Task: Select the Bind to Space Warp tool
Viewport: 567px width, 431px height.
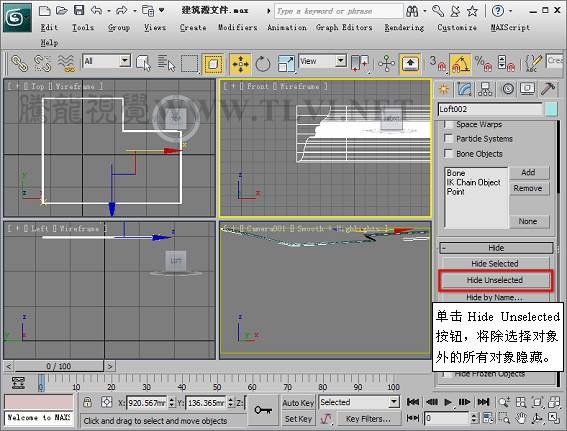Action: pyautogui.click(x=67, y=63)
